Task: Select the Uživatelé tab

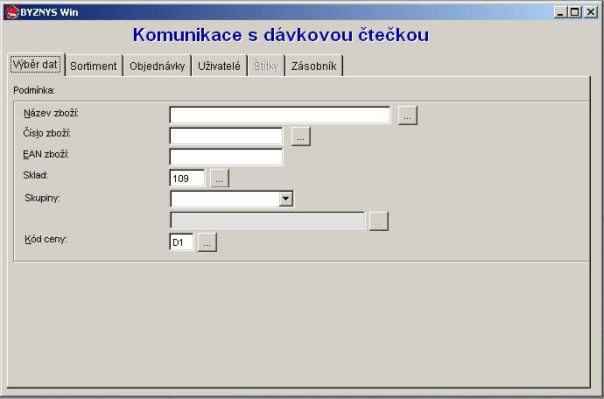Action: (219, 66)
